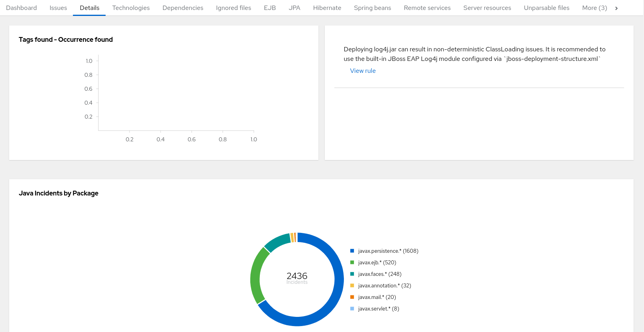The width and height of the screenshot is (644, 332).
Task: Click the javax.servlet light blue legend swatch
Action: (x=352, y=309)
